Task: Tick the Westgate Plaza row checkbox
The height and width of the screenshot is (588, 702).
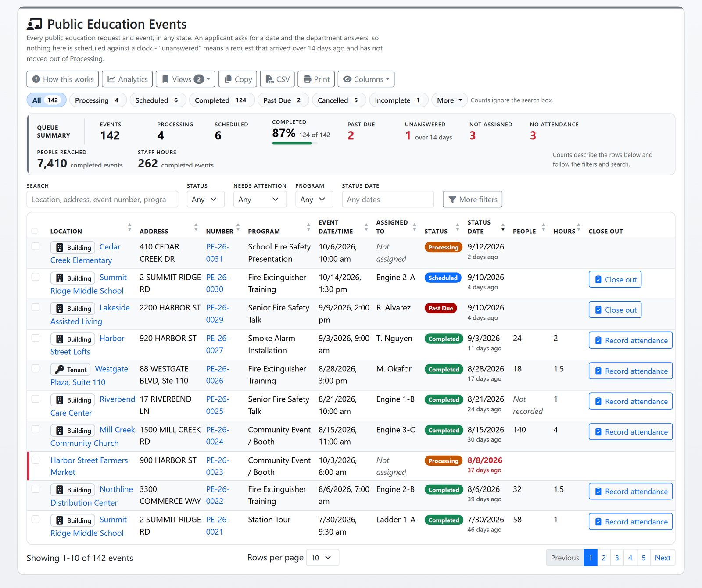Action: click(36, 368)
